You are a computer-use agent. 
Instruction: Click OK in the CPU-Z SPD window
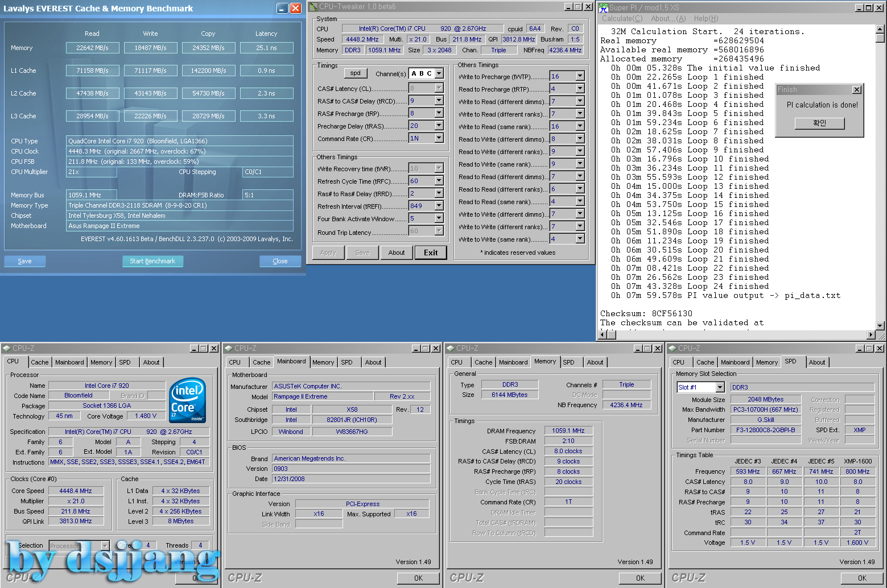(x=862, y=578)
